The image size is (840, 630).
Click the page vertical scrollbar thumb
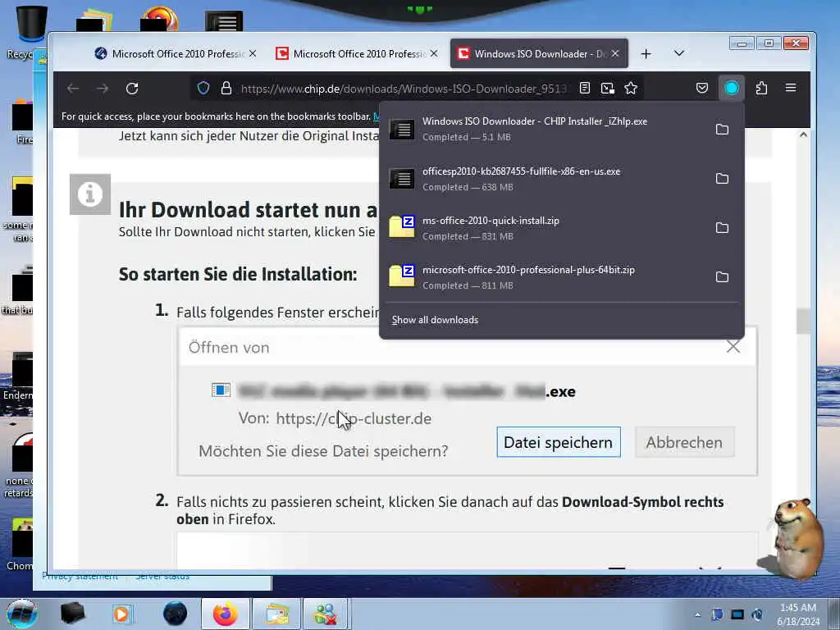click(803, 321)
